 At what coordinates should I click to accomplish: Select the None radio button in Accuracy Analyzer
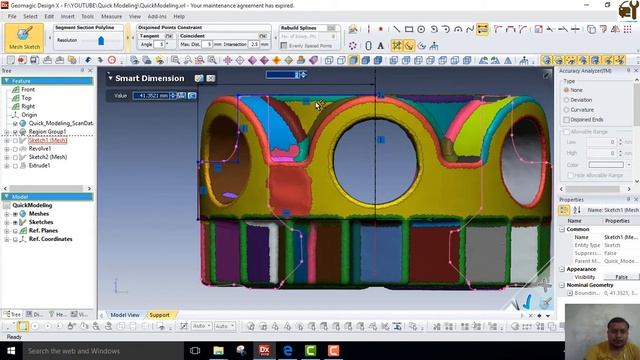[566, 90]
